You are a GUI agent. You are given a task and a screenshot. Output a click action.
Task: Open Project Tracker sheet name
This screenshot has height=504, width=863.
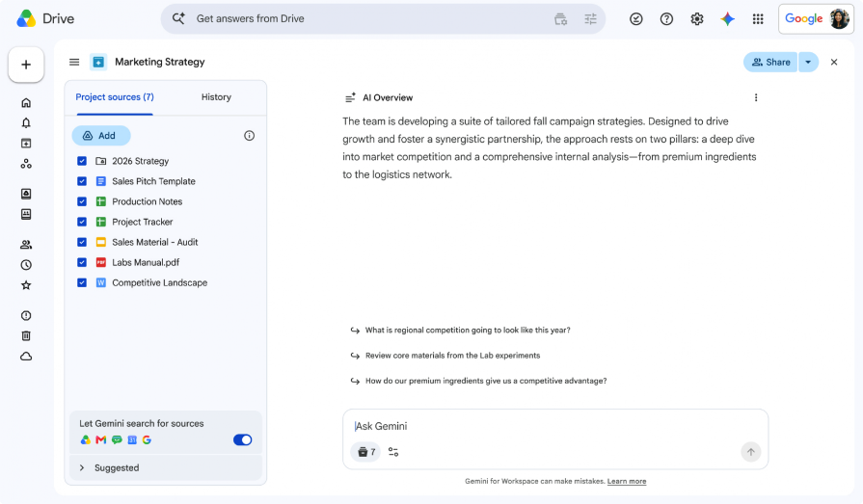click(x=142, y=222)
